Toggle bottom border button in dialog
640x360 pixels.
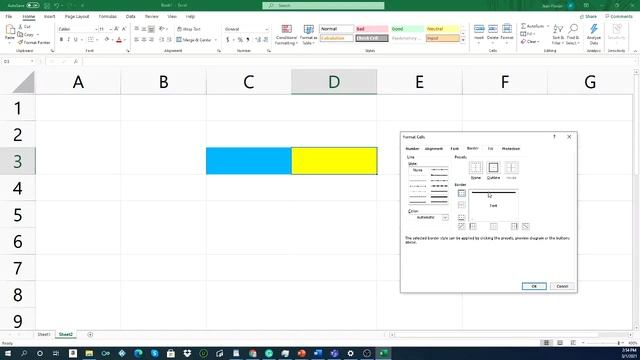click(462, 217)
